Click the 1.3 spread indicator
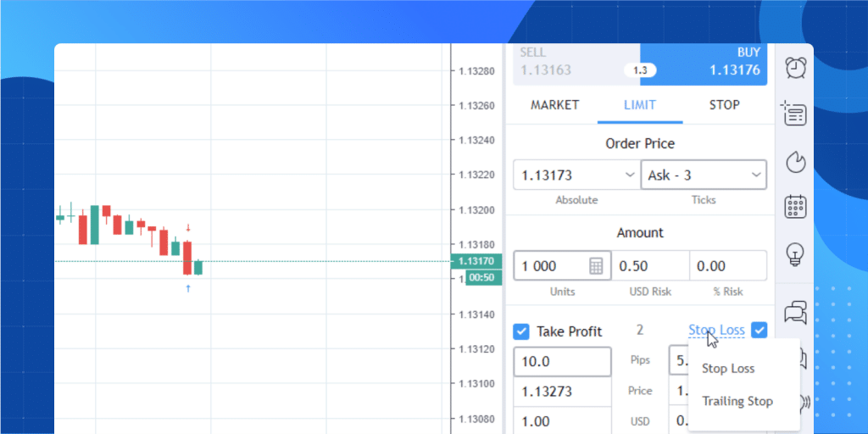The height and width of the screenshot is (434, 868). (x=640, y=70)
